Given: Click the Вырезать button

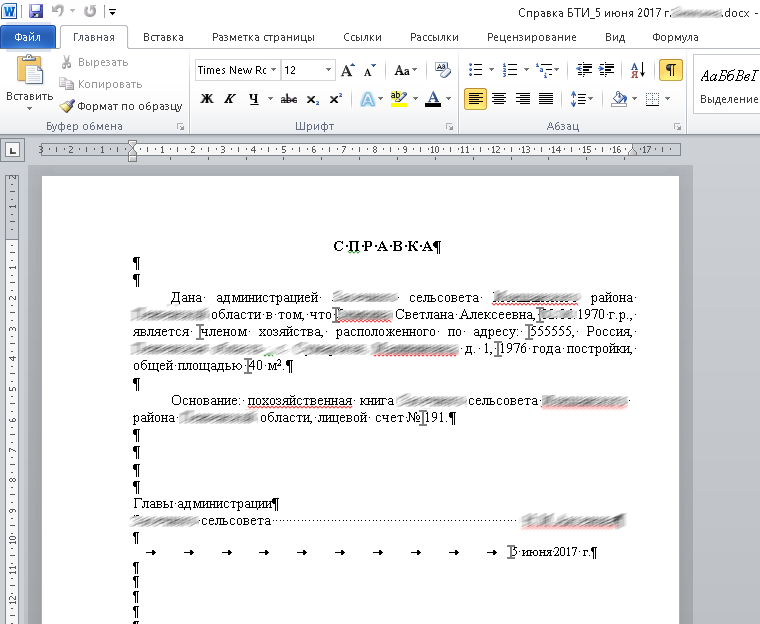Looking at the screenshot, I should tap(95, 62).
